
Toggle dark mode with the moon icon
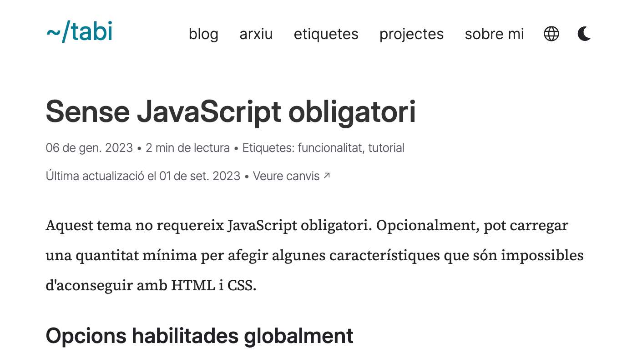pos(584,34)
